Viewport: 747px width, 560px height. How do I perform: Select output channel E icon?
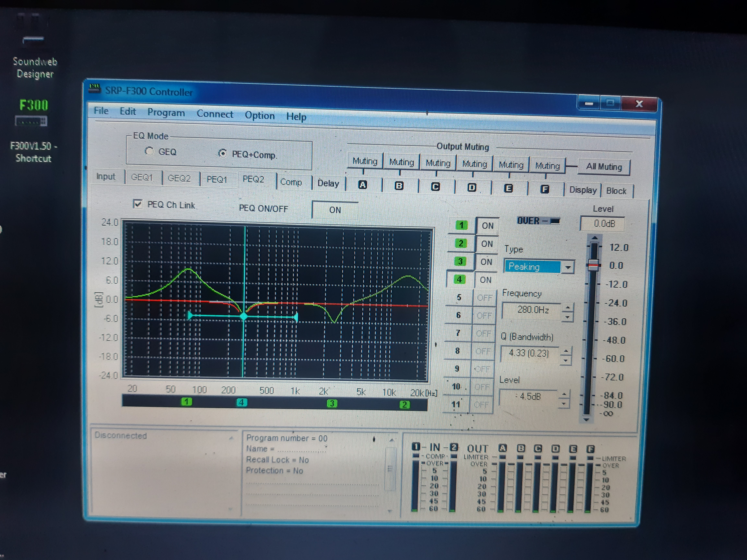point(508,188)
